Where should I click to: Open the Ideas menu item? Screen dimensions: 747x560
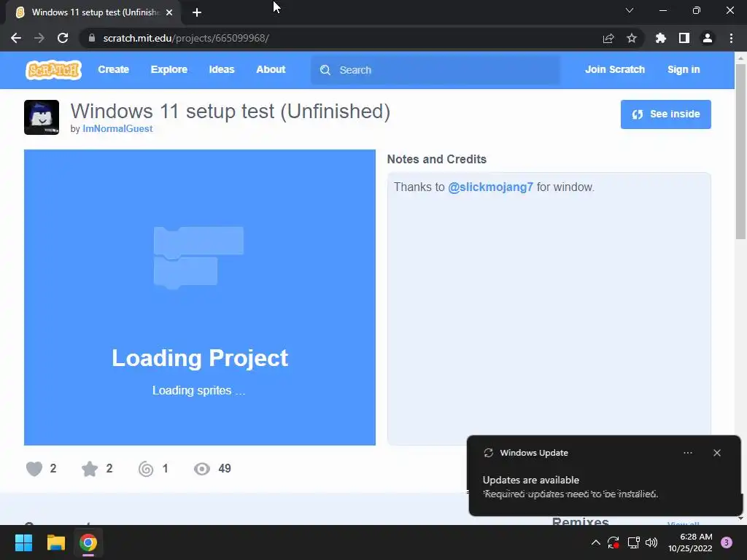222,69
